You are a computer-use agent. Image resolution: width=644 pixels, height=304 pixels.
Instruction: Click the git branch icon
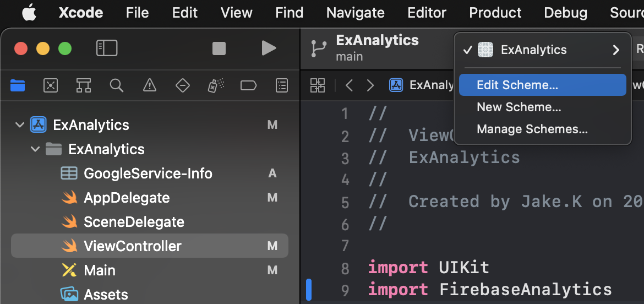[319, 48]
